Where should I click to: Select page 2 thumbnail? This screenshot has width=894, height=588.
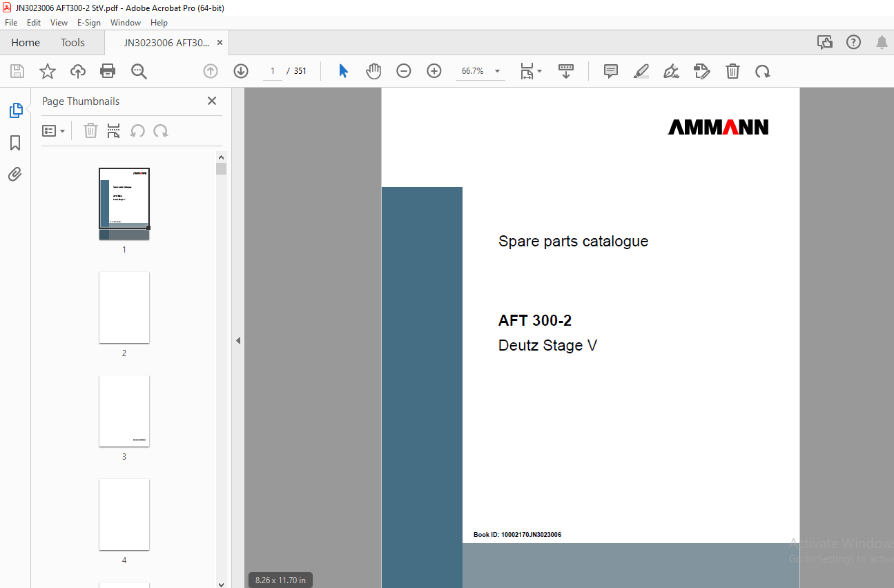tap(124, 307)
